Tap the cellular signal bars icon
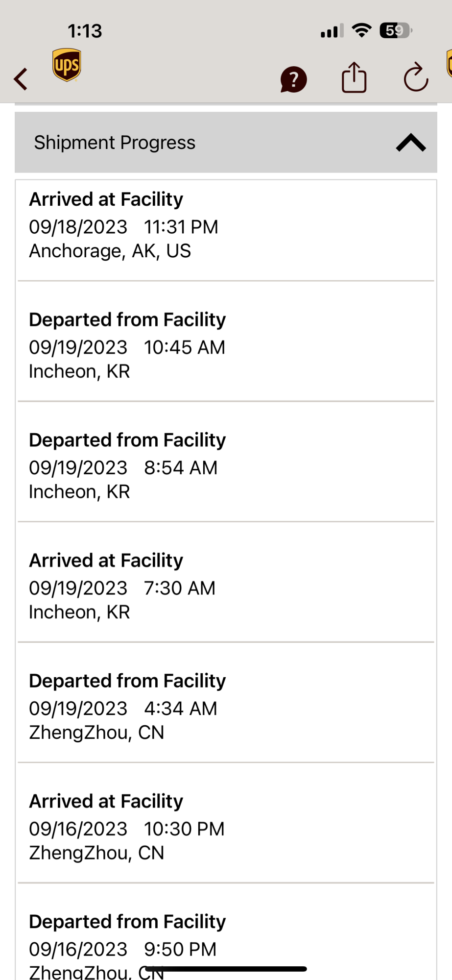 pos(332,31)
